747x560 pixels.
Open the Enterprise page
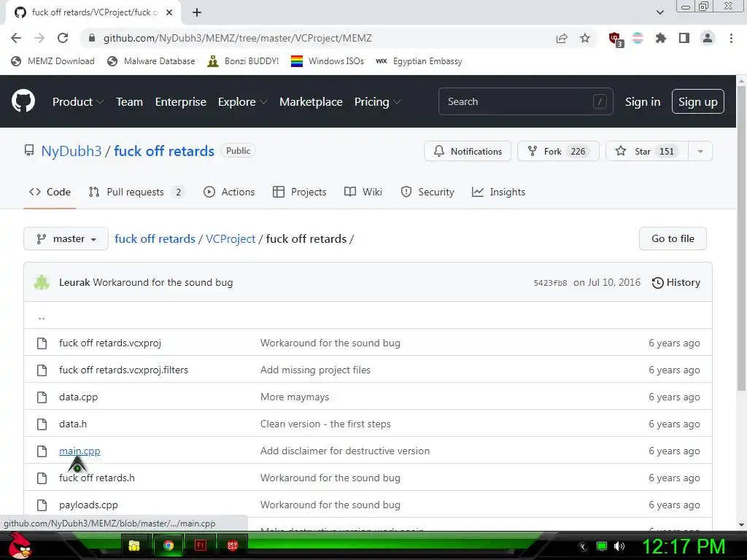pos(181,101)
